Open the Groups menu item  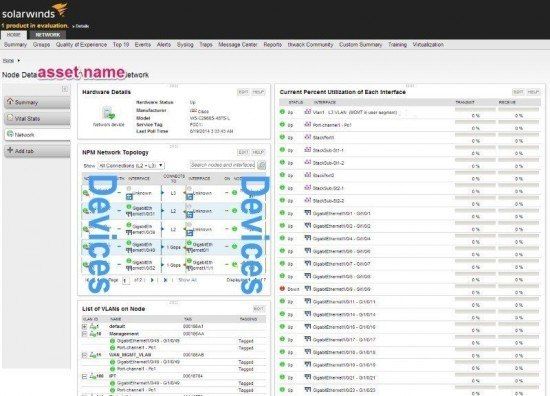tap(41, 45)
